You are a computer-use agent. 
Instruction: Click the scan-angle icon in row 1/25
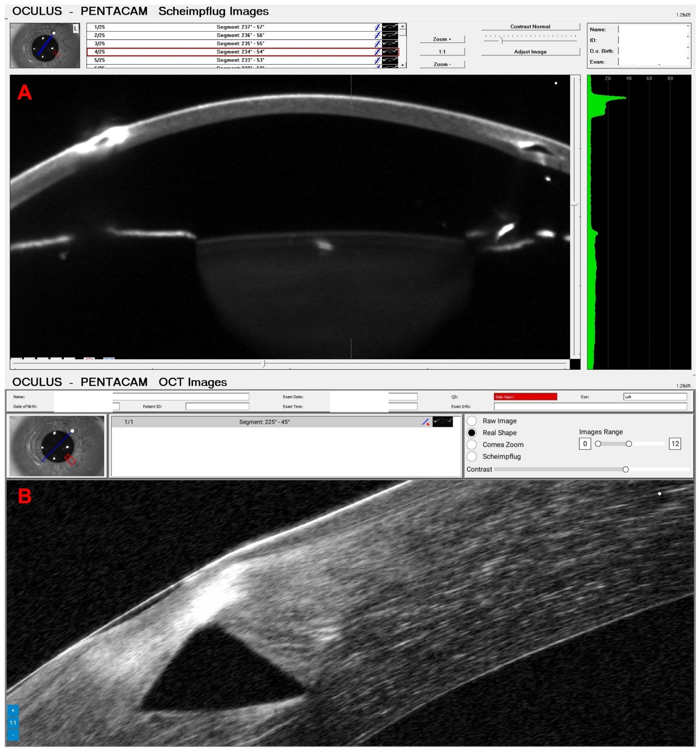click(x=377, y=27)
